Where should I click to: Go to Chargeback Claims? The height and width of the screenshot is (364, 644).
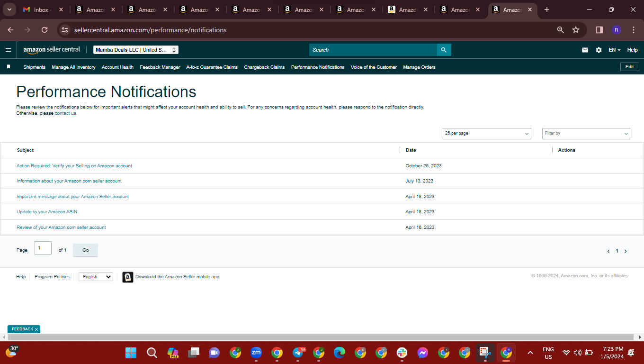pyautogui.click(x=264, y=67)
